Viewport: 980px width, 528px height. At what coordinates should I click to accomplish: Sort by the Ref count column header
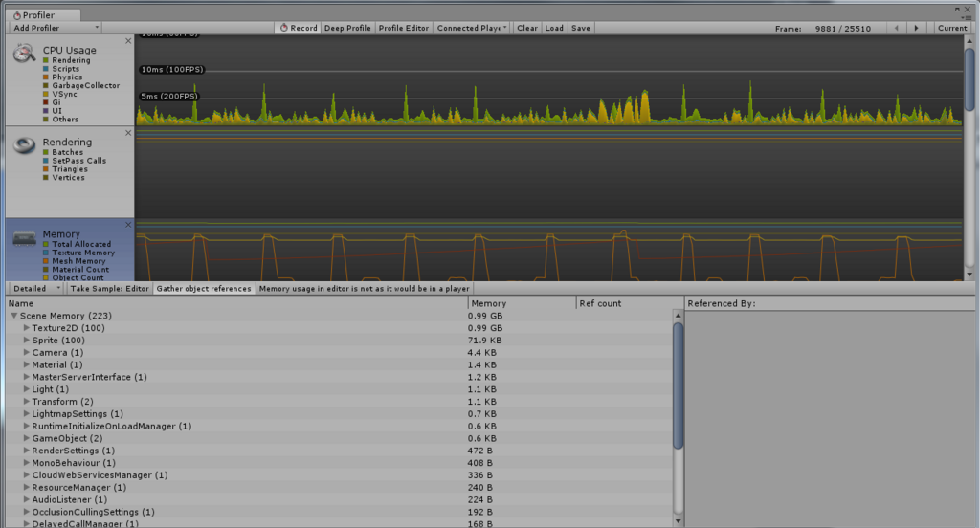tap(630, 303)
